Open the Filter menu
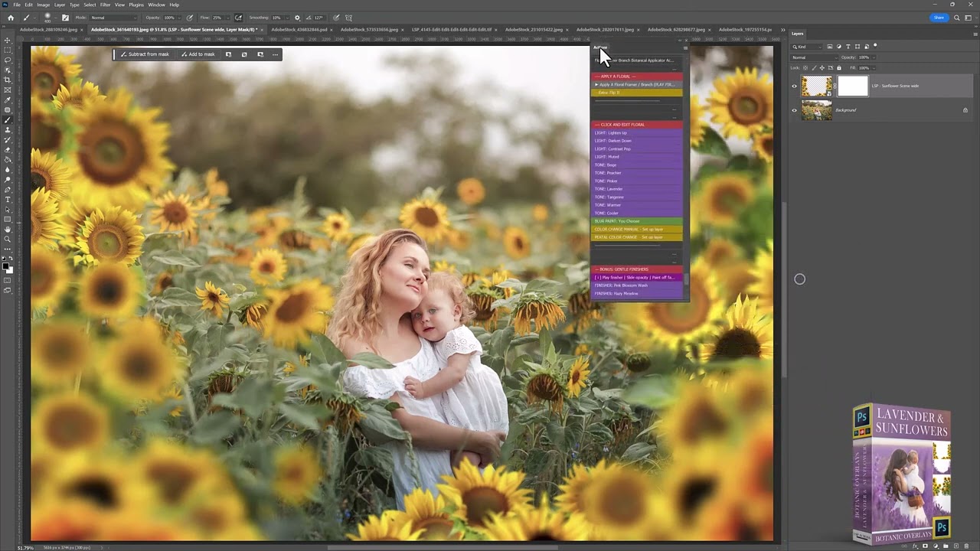 point(105,5)
